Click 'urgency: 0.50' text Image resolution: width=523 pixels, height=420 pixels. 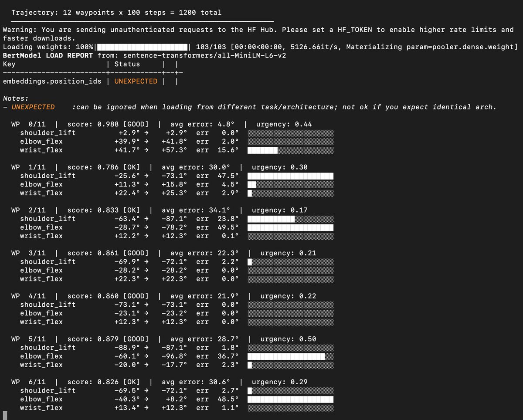pos(289,339)
